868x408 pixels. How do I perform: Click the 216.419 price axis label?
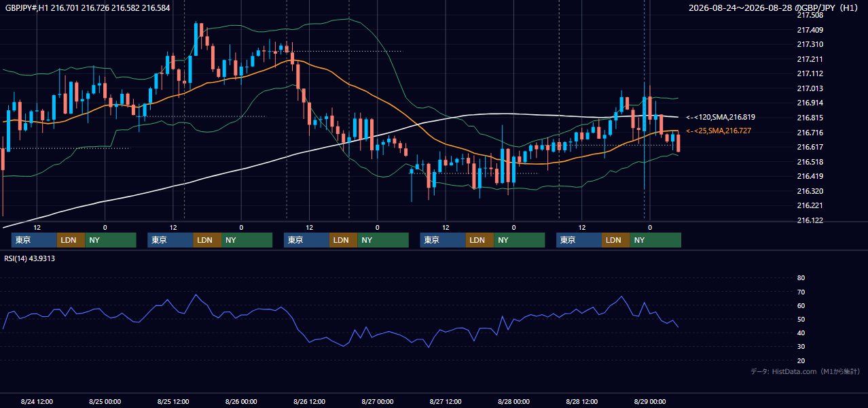click(810, 176)
